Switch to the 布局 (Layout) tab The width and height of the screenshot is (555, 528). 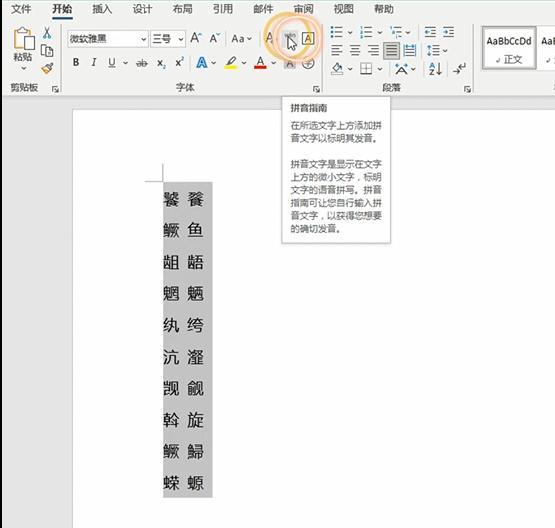point(183,9)
